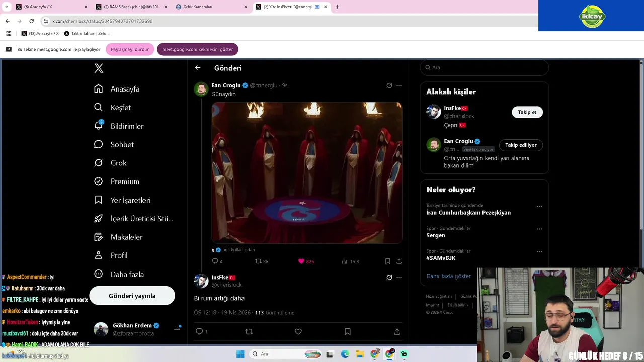The image size is (644, 362).
Task: Go back with Gönderi arrow
Action: click(198, 68)
